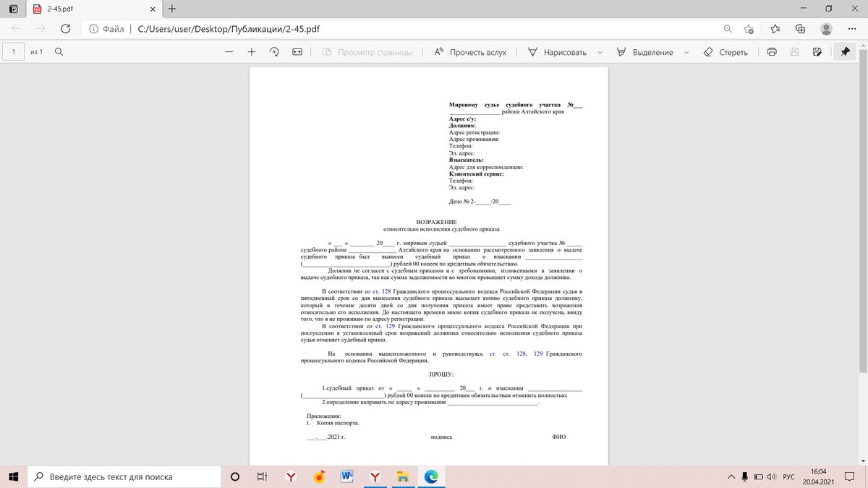This screenshot has height=488, width=868.
Task: Select the Нарисовать drawing tool
Action: coord(557,52)
